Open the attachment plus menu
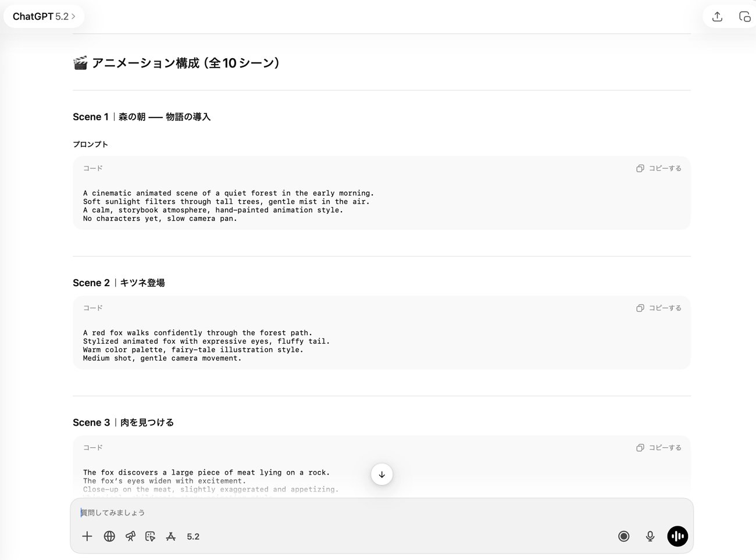756x560 pixels. point(87,536)
